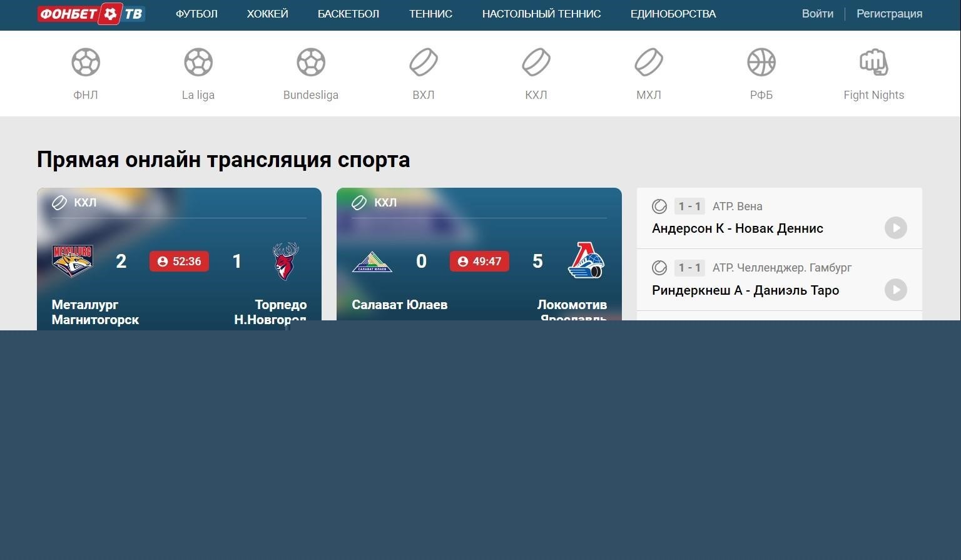Image resolution: width=961 pixels, height=560 pixels.
Task: Open the ВХЛ league label
Action: click(424, 95)
